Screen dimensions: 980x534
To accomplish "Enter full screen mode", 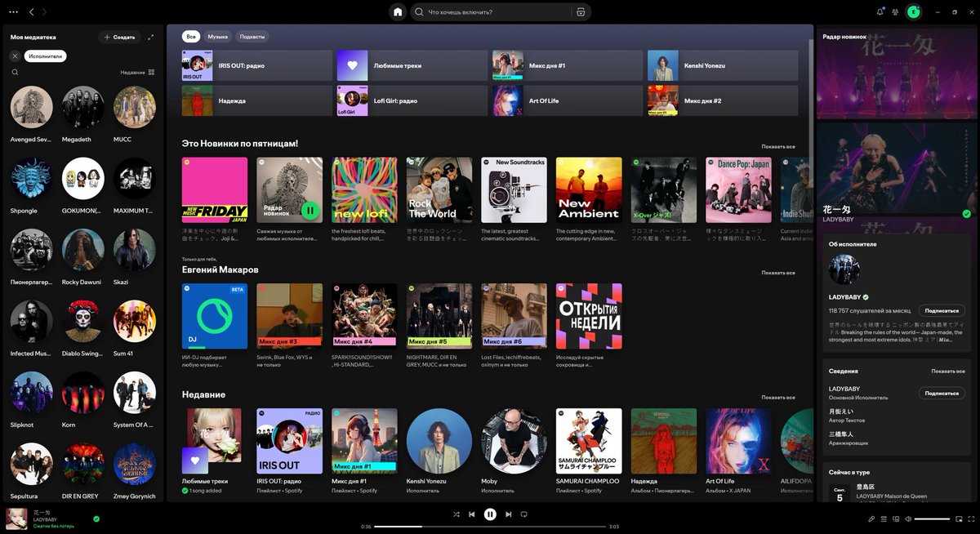I will click(971, 518).
